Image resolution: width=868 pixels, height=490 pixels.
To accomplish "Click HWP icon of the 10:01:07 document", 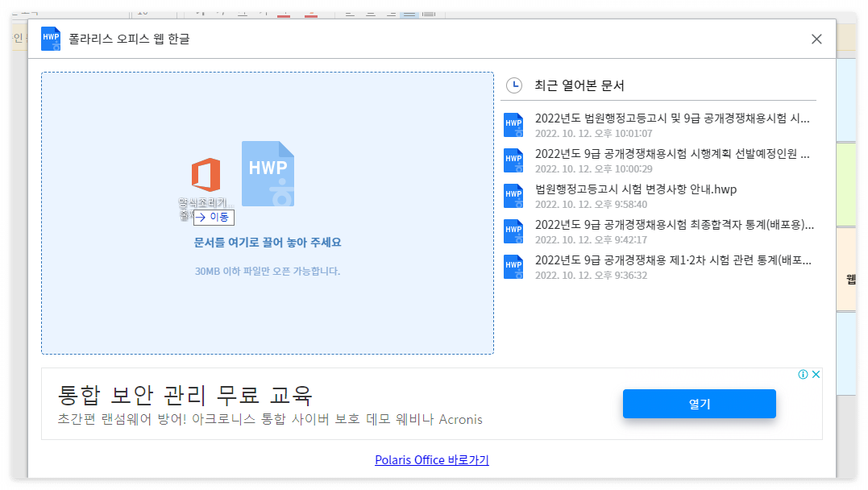I will coord(513,125).
